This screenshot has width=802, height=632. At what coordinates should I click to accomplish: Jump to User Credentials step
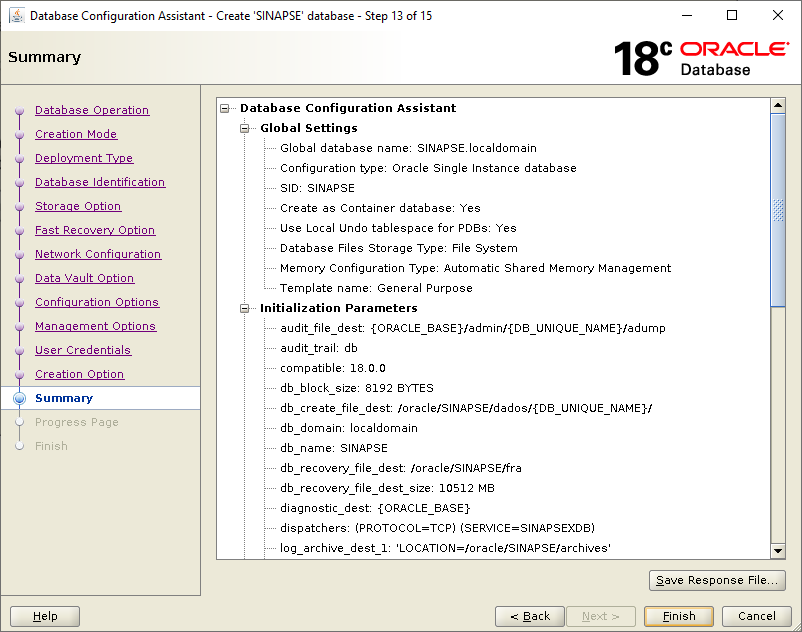(x=83, y=350)
